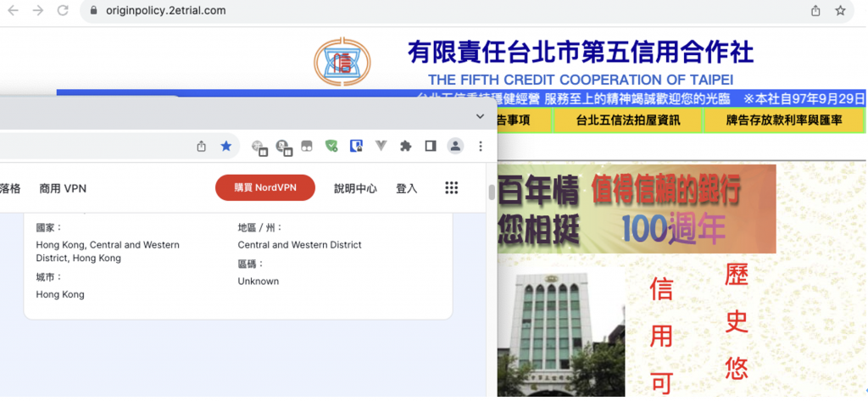Click share icon in the front window address bar
868x401 pixels.
[202, 146]
